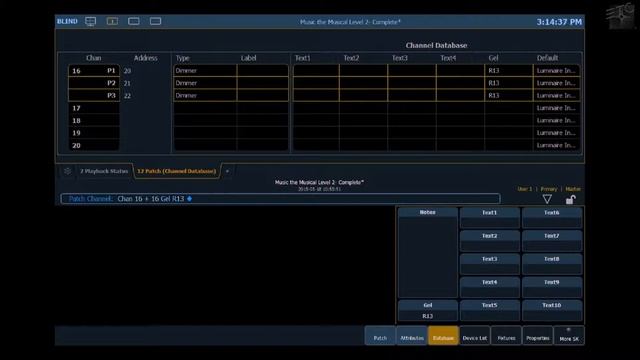640x360 pixels.
Task: Switch to the 2 Playback Status tab
Action: coord(104,171)
